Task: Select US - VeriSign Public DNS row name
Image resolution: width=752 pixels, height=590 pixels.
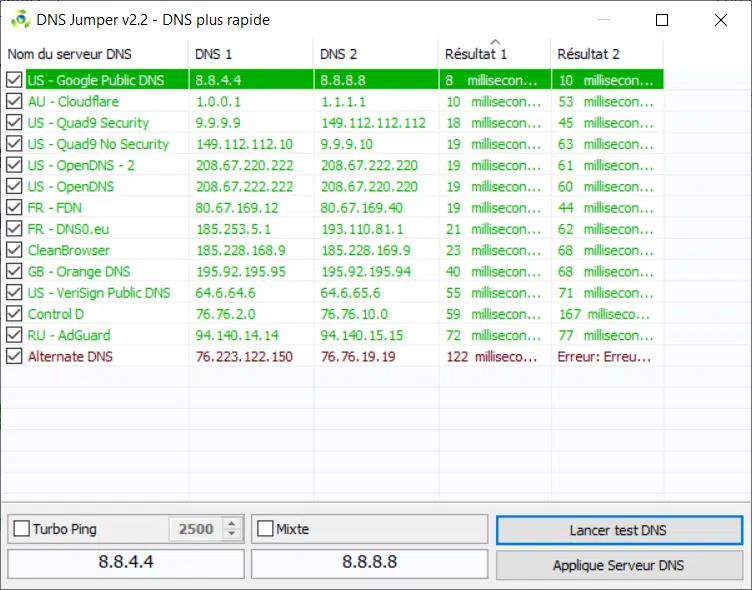Action: pos(99,292)
